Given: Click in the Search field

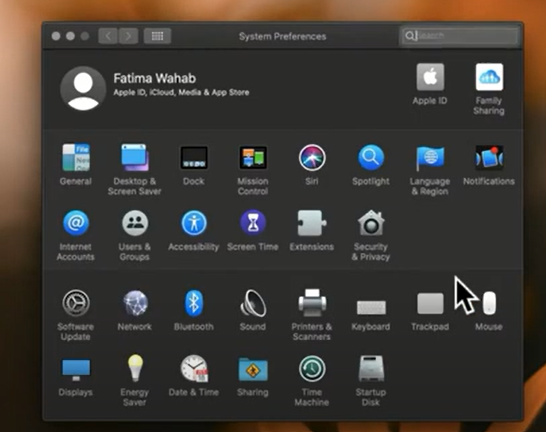Looking at the screenshot, I should pos(460,36).
